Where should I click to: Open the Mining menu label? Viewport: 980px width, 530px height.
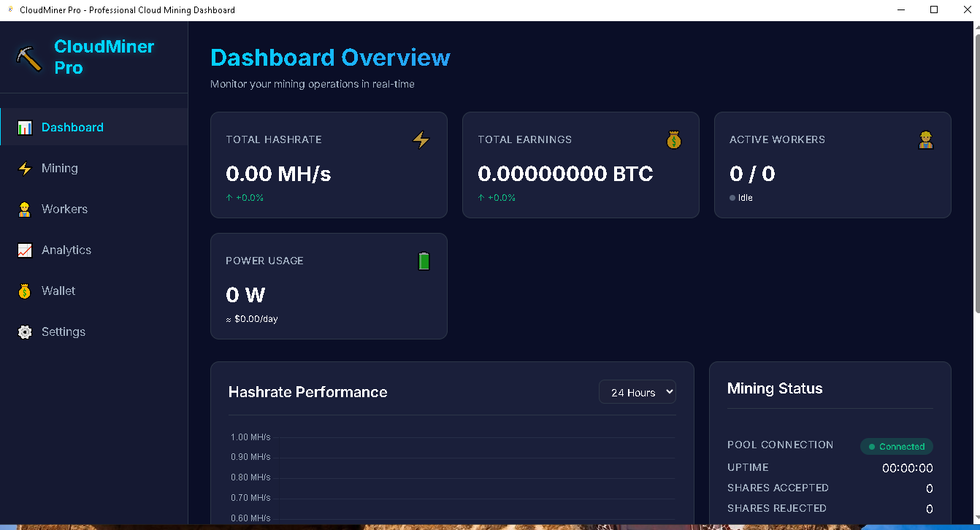coord(60,169)
